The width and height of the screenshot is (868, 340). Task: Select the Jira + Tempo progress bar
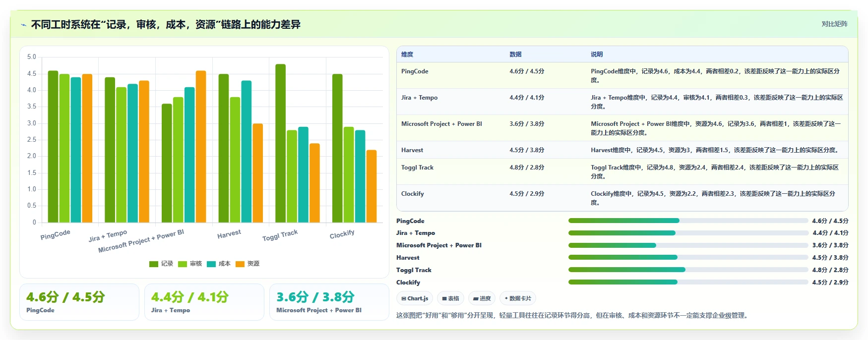pyautogui.click(x=688, y=233)
